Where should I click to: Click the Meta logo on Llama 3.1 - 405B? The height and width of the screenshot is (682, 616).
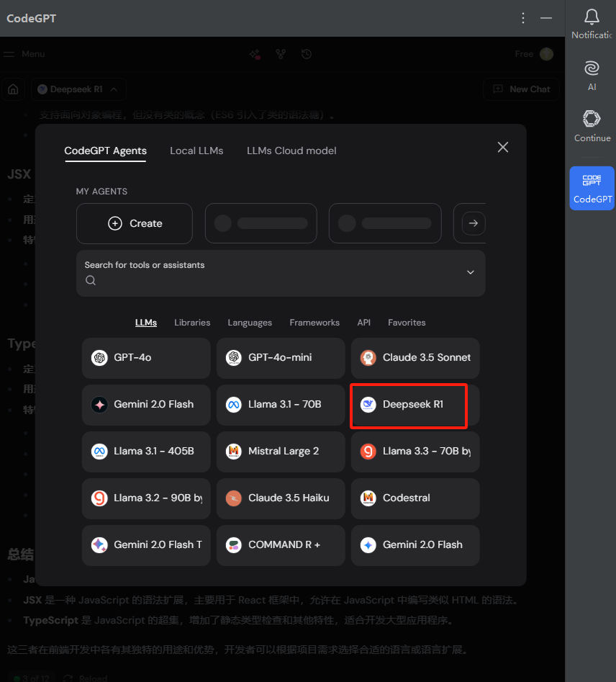point(99,451)
